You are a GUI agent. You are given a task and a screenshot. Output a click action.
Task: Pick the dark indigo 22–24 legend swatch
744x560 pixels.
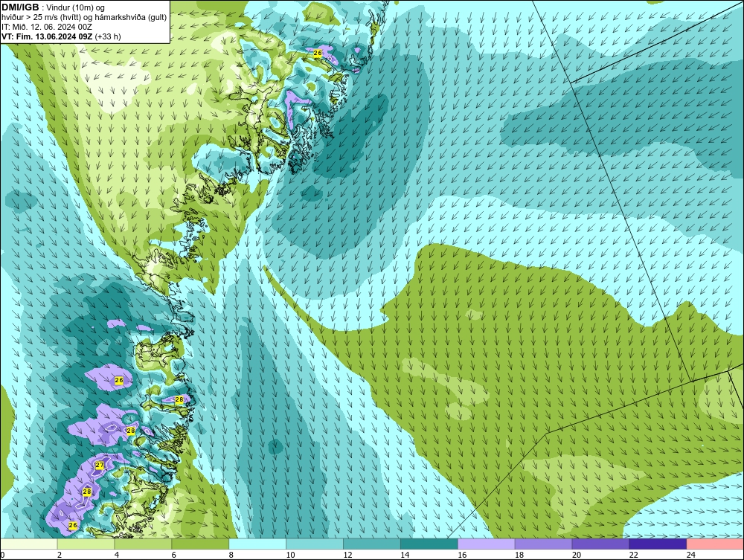click(658, 544)
